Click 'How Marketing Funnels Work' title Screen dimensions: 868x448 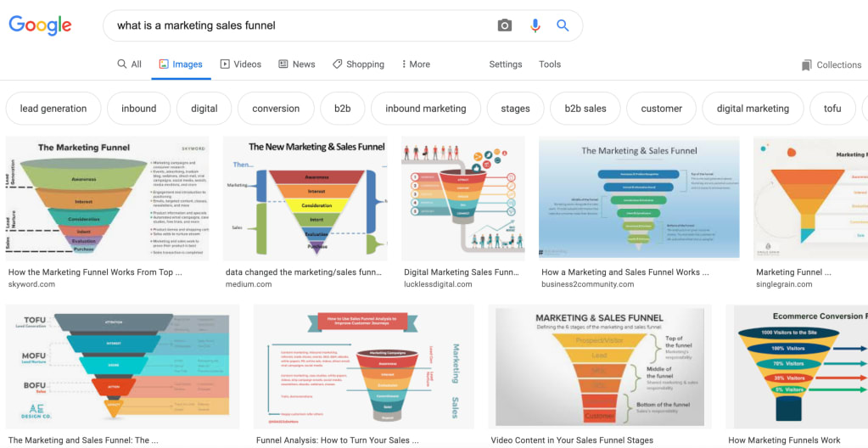click(x=784, y=440)
